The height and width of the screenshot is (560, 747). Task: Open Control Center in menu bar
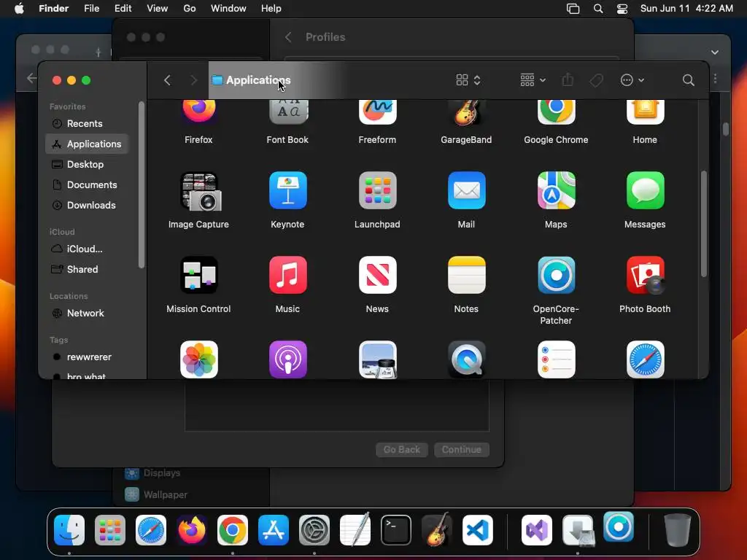(x=622, y=9)
